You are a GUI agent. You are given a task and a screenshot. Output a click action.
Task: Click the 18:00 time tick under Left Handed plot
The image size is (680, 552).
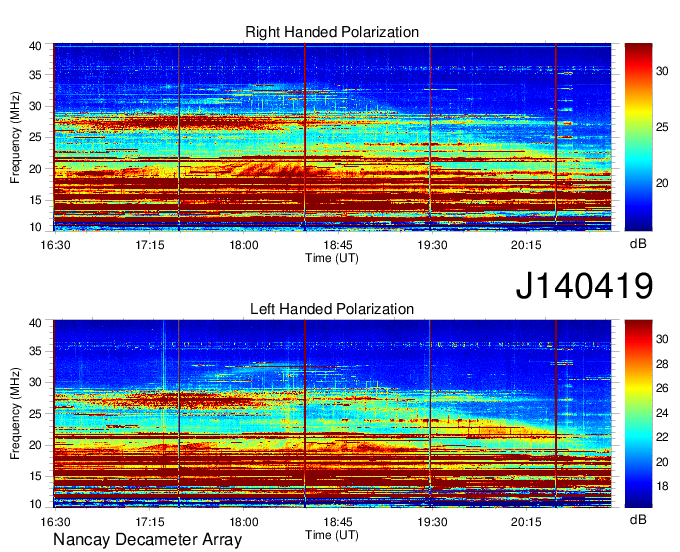[244, 522]
